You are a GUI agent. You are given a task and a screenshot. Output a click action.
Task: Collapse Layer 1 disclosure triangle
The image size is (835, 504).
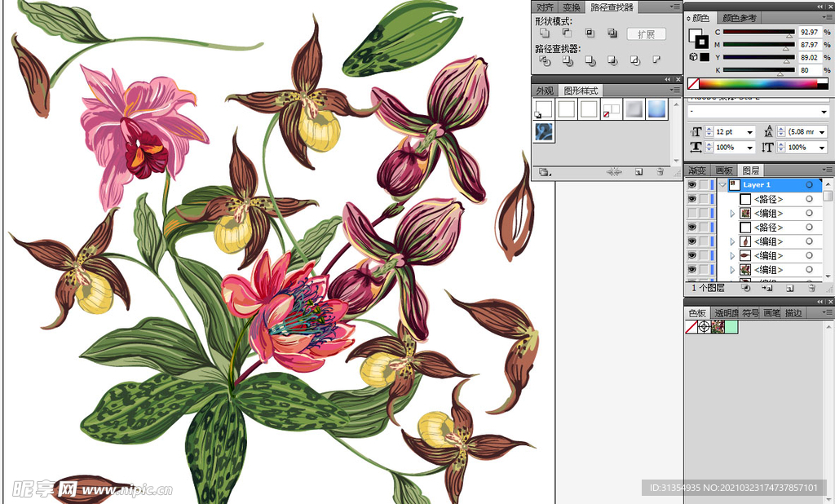point(722,185)
